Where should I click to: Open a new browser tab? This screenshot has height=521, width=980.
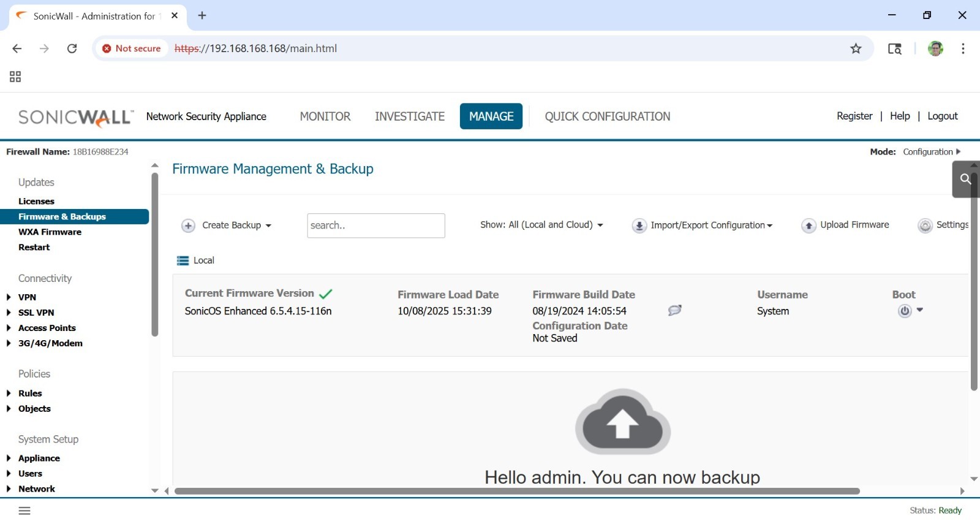point(202,15)
